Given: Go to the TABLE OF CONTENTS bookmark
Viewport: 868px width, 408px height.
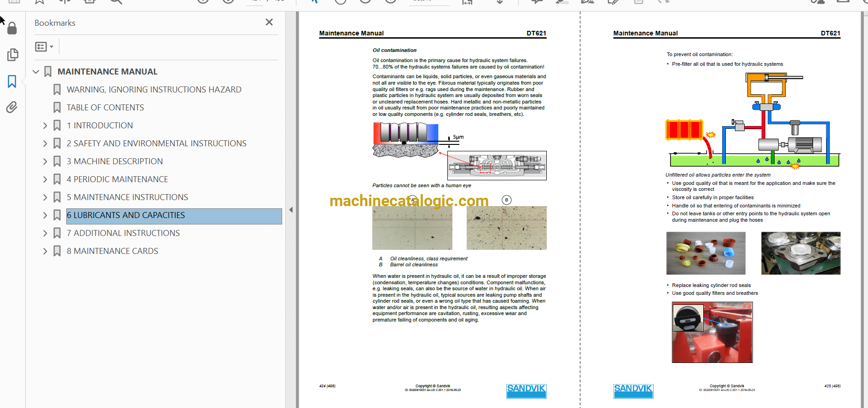Looking at the screenshot, I should coord(105,108).
